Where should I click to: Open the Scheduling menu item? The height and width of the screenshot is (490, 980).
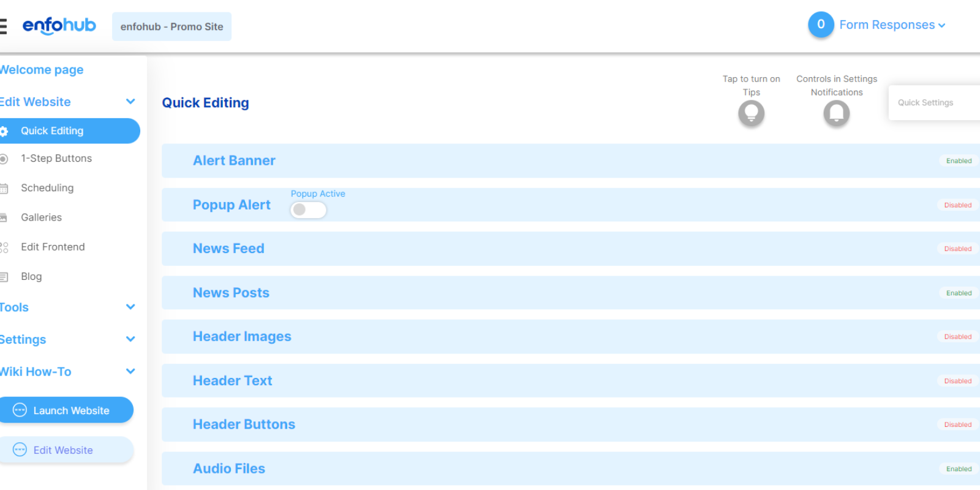[x=47, y=188]
